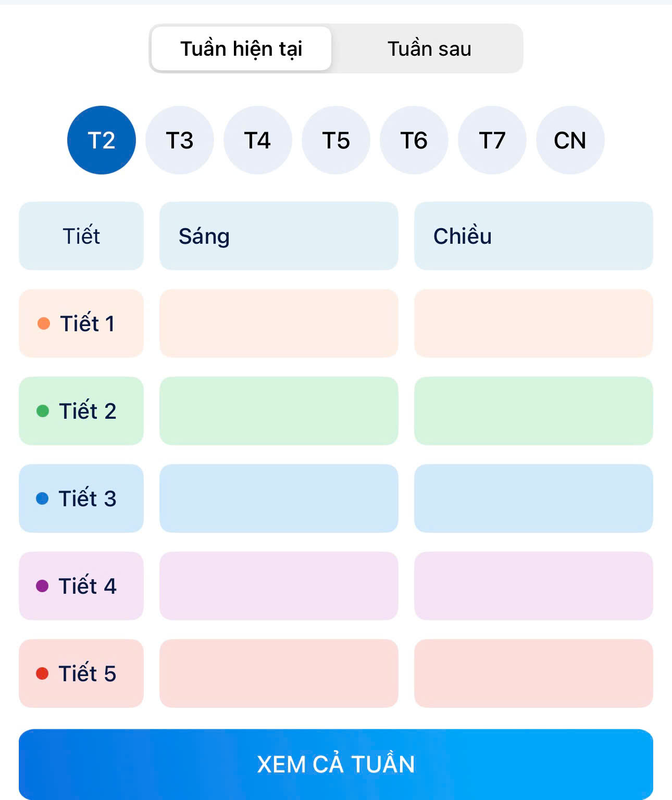
Task: Select the T3 day circle
Action: point(180,140)
